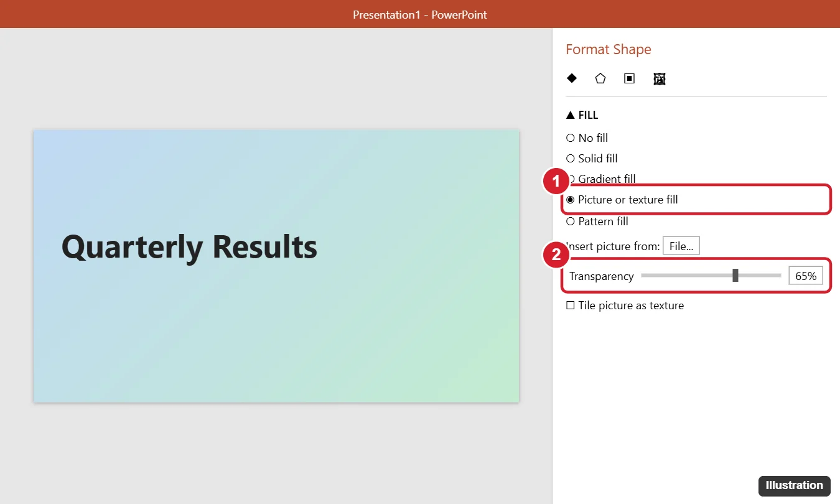This screenshot has height=504, width=840.
Task: Select the Picture icon in Format Shape
Action: [660, 78]
